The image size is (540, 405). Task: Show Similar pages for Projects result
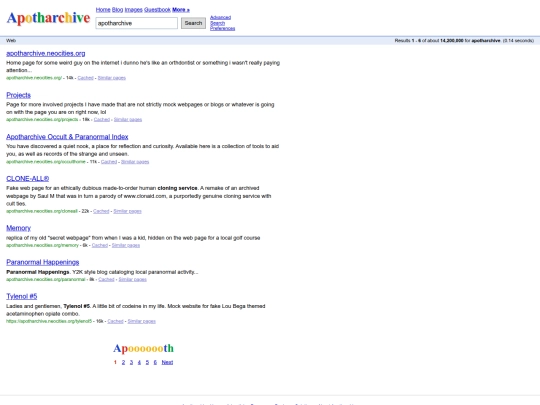coord(128,120)
